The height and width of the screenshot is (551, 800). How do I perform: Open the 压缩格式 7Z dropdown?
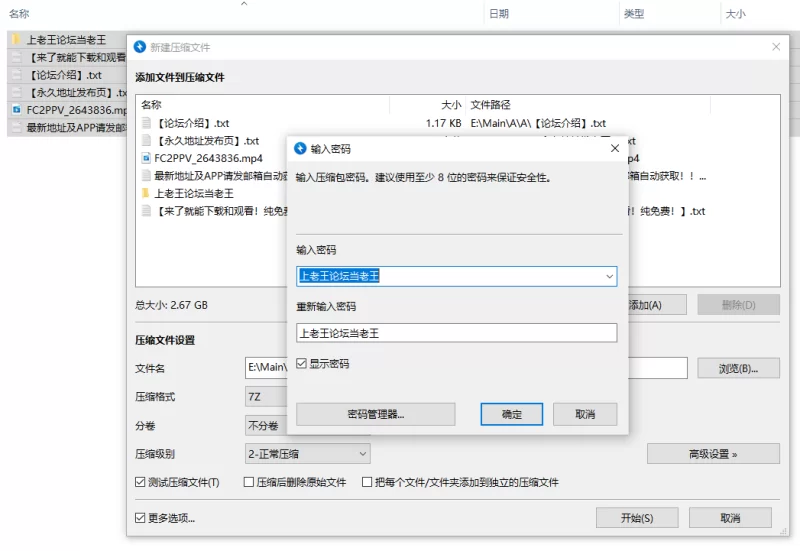coord(266,396)
